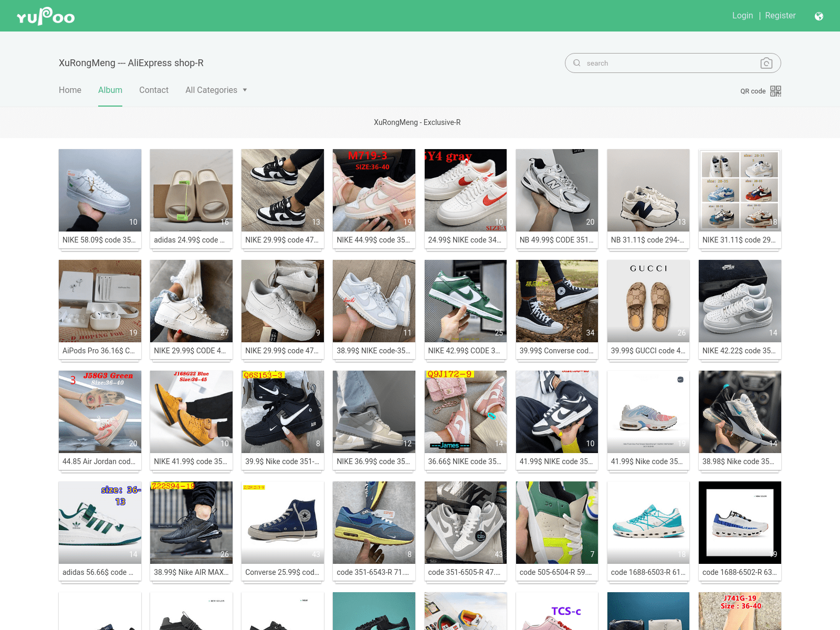Open Converse 25.99$ album
This screenshot has width=840, height=630.
coord(282,531)
